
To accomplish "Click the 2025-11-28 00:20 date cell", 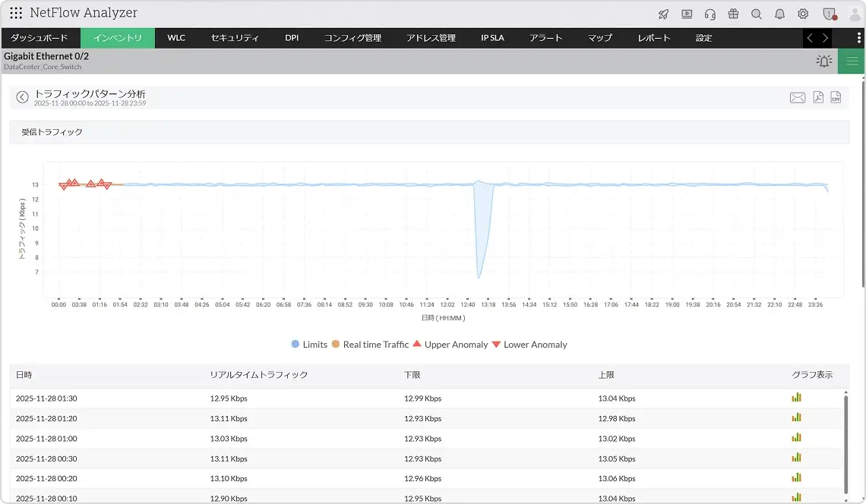I will 46,479.
